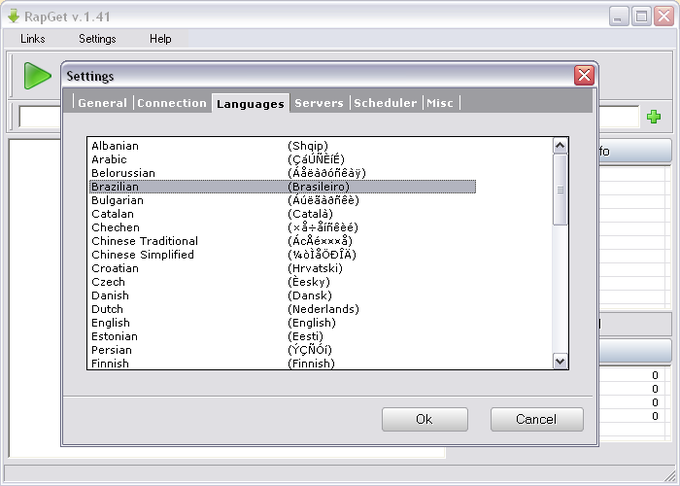
Task: Switch to the Servers tab
Action: [319, 103]
